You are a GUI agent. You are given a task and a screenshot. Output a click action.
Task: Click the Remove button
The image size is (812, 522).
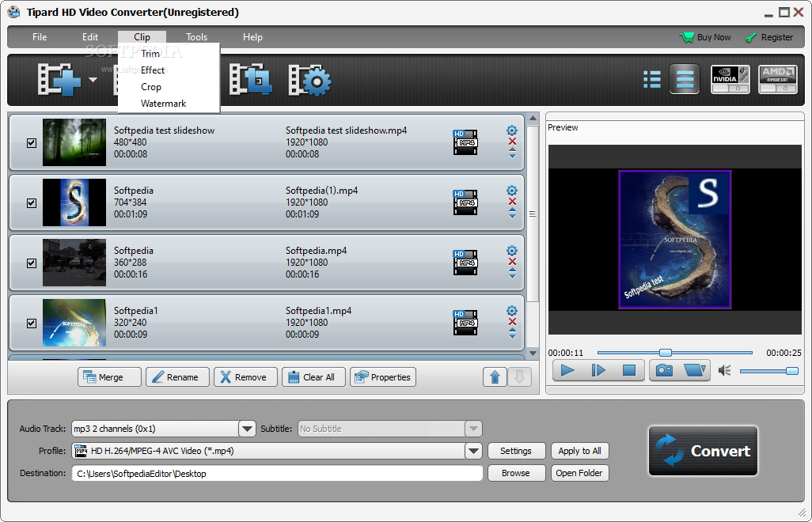pos(245,377)
